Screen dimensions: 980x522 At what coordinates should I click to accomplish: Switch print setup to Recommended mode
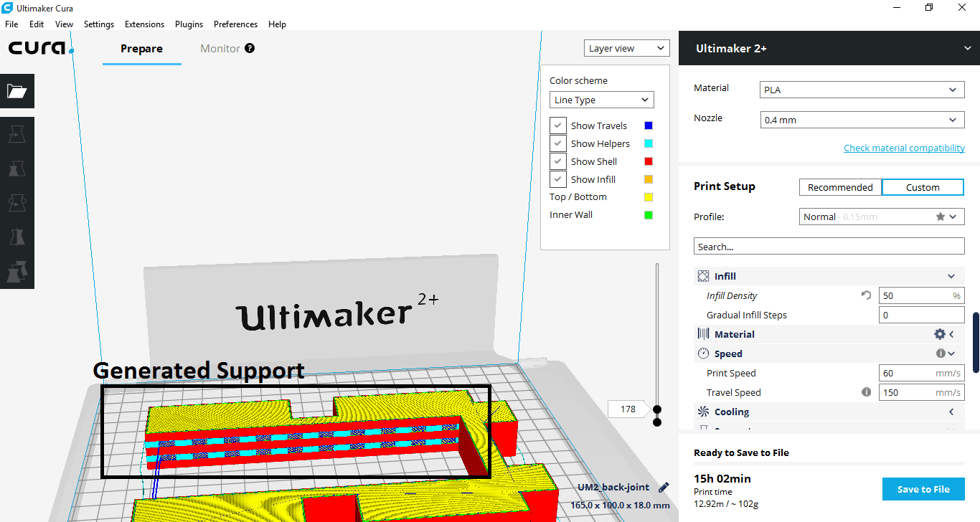840,187
